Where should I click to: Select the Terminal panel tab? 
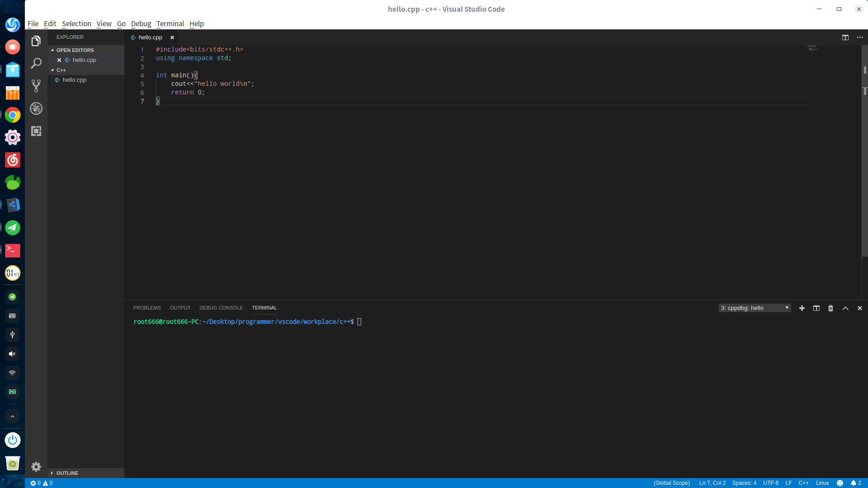(264, 308)
